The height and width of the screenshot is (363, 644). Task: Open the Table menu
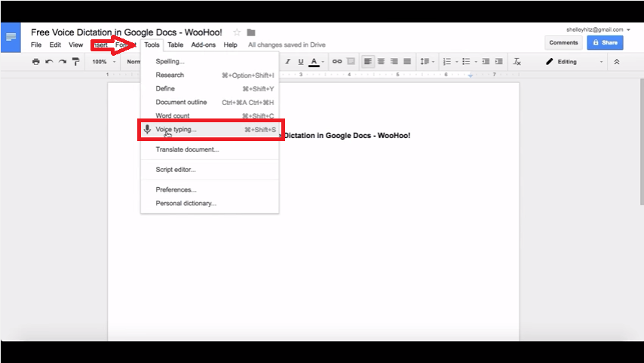pyautogui.click(x=176, y=45)
